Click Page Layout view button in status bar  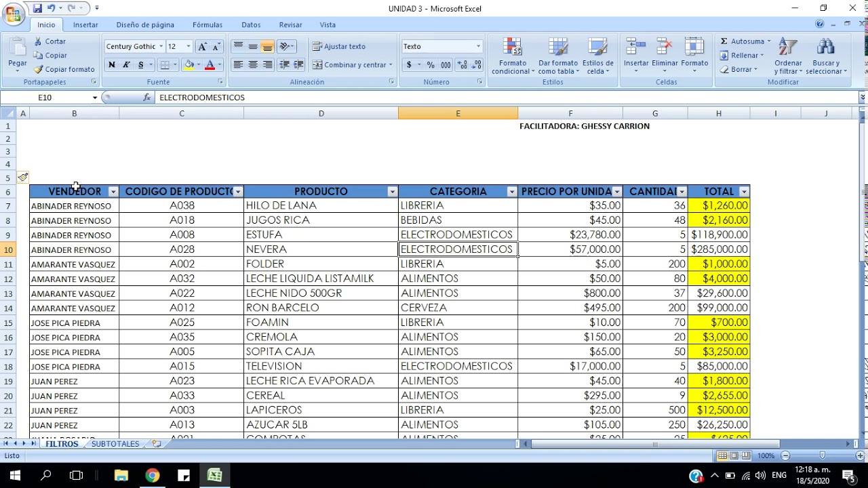pyautogui.click(x=734, y=455)
